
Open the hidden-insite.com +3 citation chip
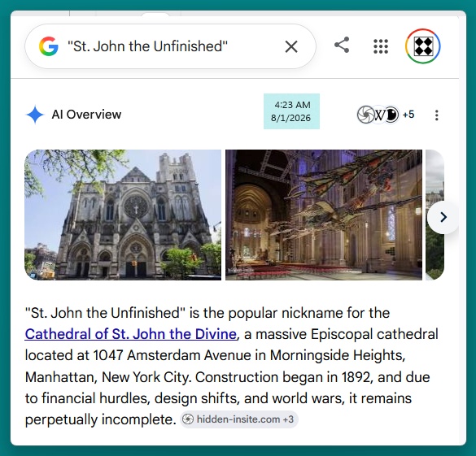tap(239, 419)
